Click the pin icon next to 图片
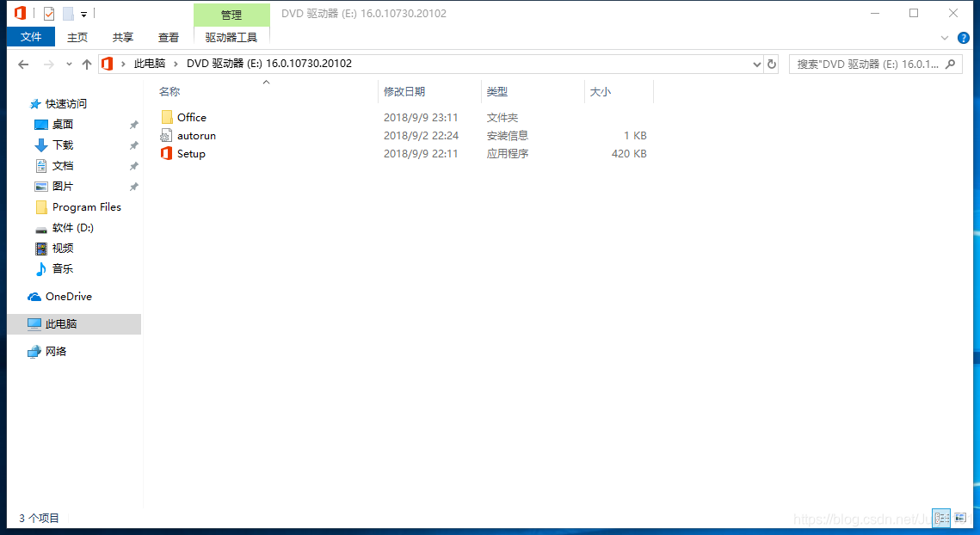Image resolution: width=980 pixels, height=535 pixels. (x=133, y=187)
